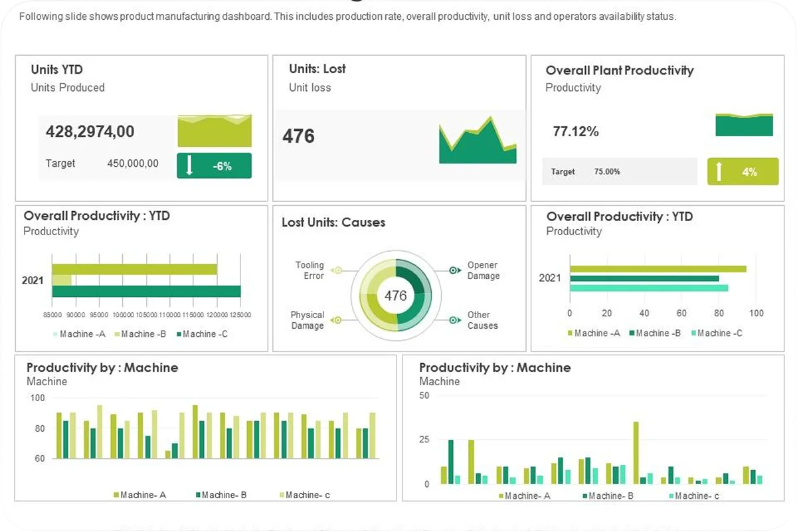The height and width of the screenshot is (532, 797).
Task: Click the Units YTD sparkline chart
Action: click(x=215, y=131)
